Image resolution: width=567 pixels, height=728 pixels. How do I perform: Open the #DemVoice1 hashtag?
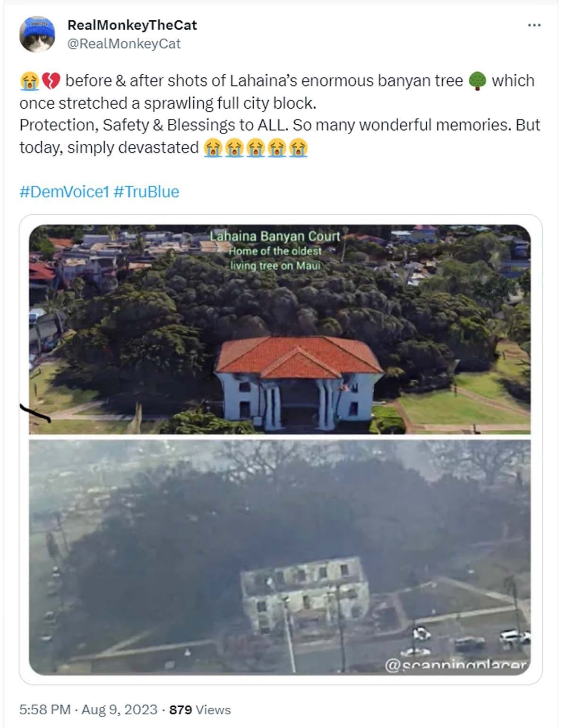[x=64, y=192]
